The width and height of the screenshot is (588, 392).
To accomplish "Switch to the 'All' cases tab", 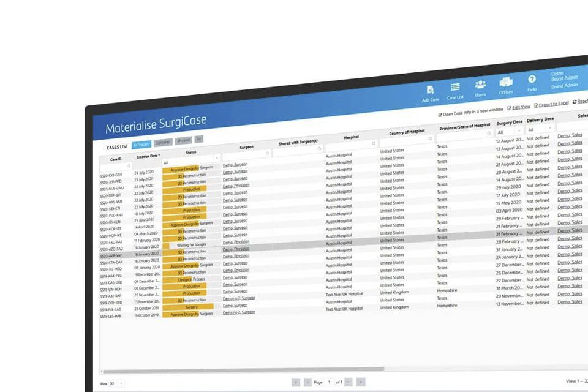I will 198,138.
